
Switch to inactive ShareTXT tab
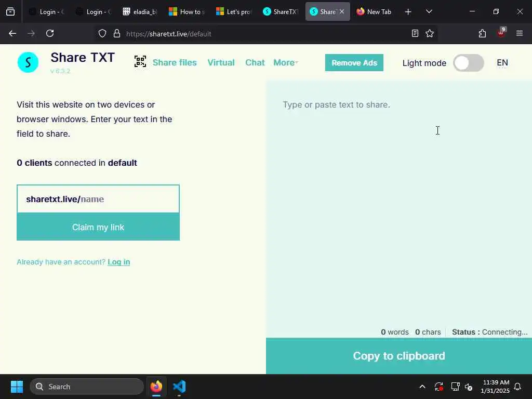click(x=281, y=11)
